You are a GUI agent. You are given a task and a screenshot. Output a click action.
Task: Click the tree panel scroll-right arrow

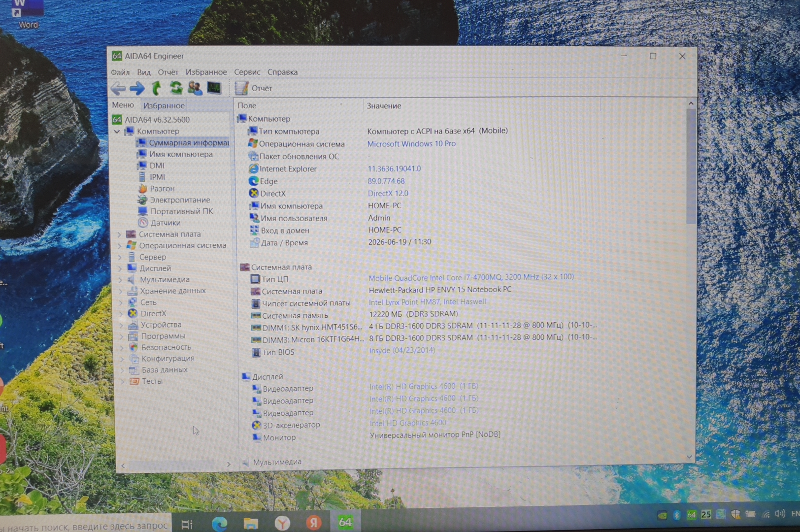coord(229,464)
